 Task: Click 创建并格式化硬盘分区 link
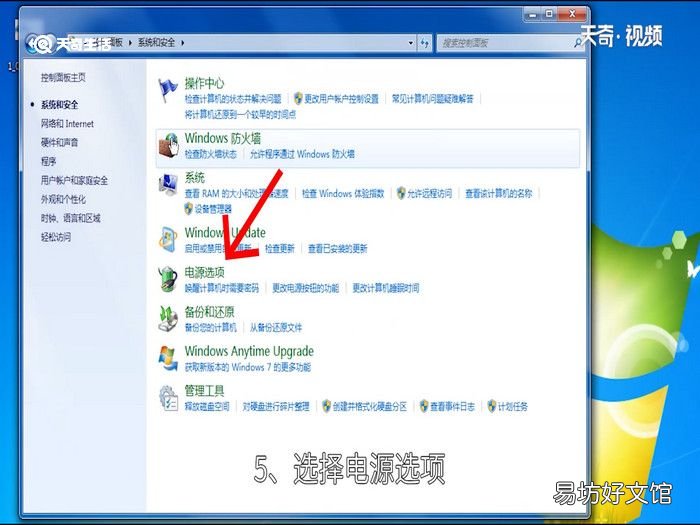click(x=370, y=406)
